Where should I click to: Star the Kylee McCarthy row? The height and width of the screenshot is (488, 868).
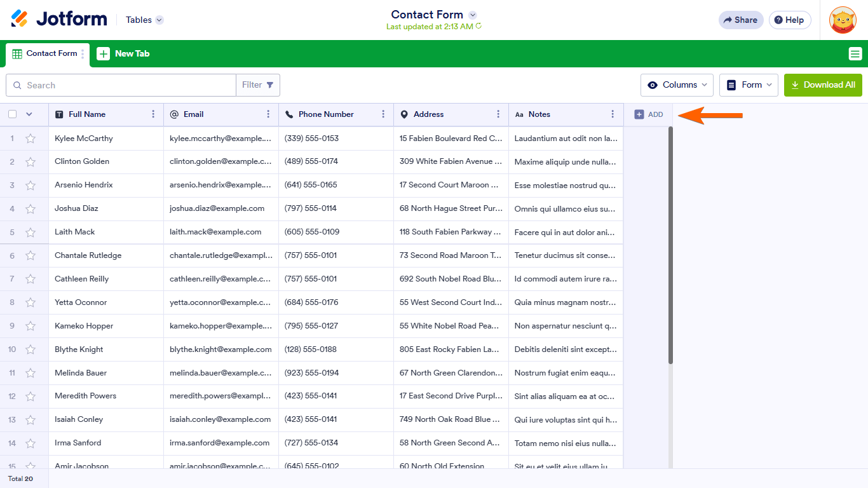[x=31, y=139]
